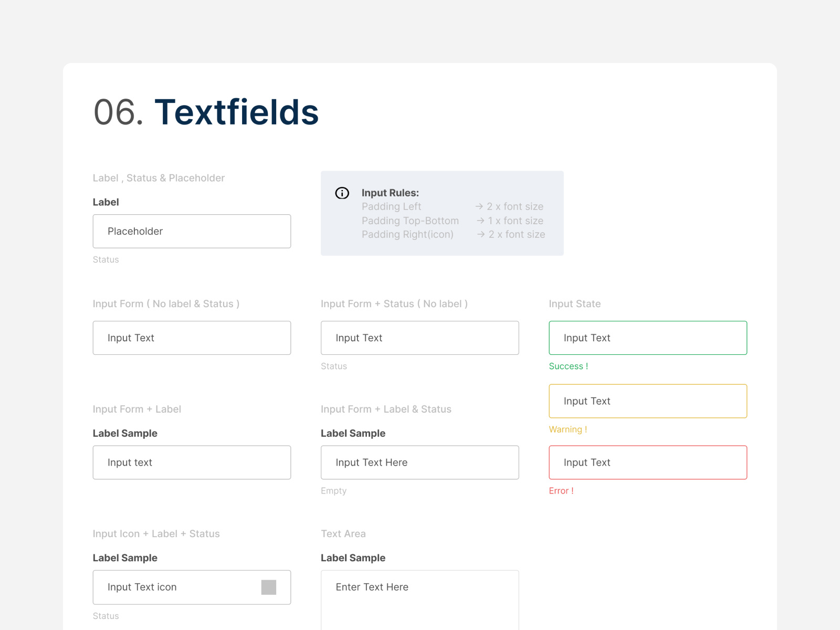Click the Warning status text

568,429
